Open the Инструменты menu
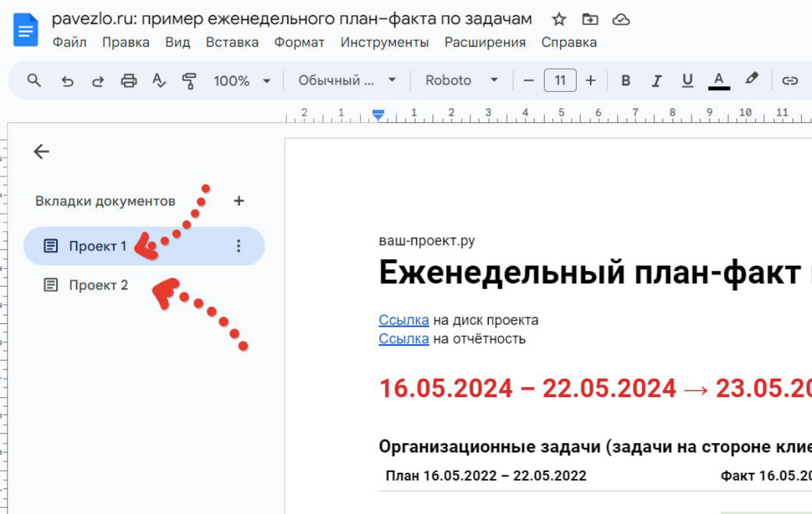This screenshot has width=812, height=514. click(384, 42)
